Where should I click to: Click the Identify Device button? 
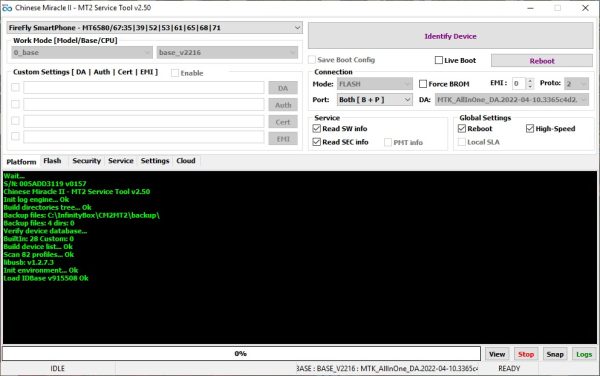450,36
